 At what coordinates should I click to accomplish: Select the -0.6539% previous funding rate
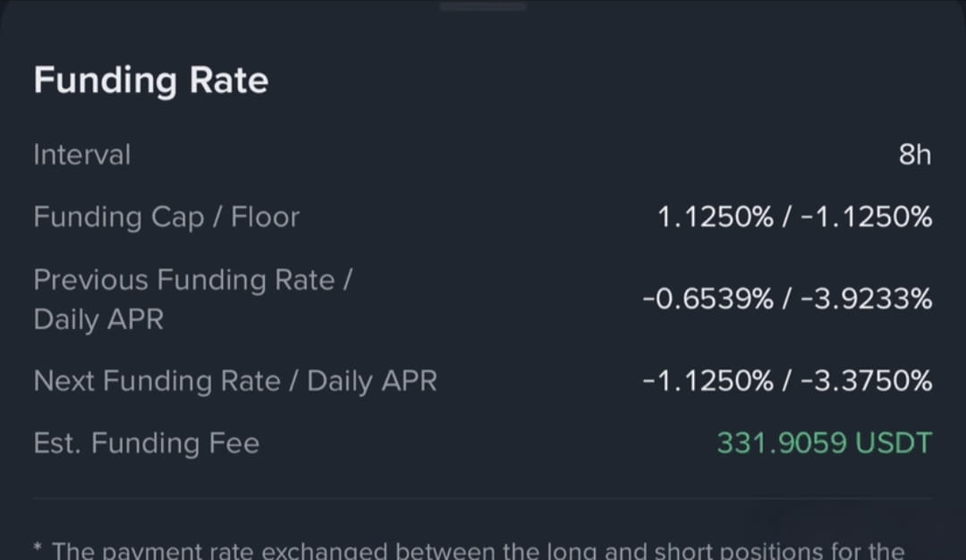point(708,300)
